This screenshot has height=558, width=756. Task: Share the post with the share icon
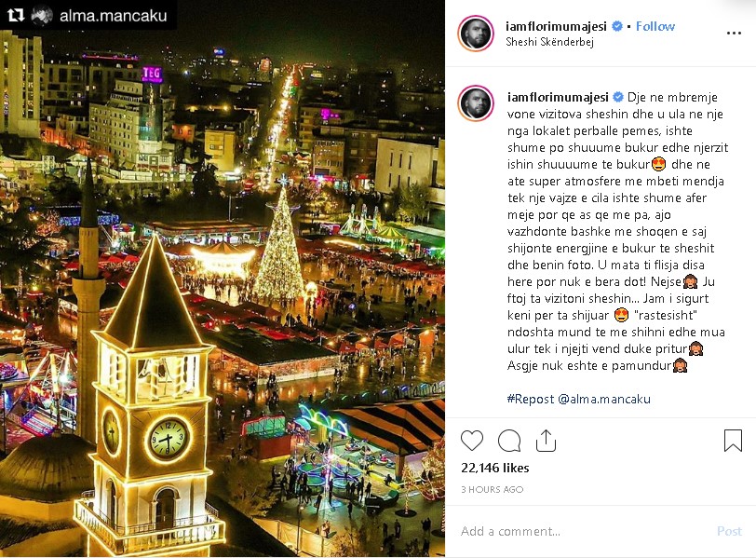pos(546,440)
